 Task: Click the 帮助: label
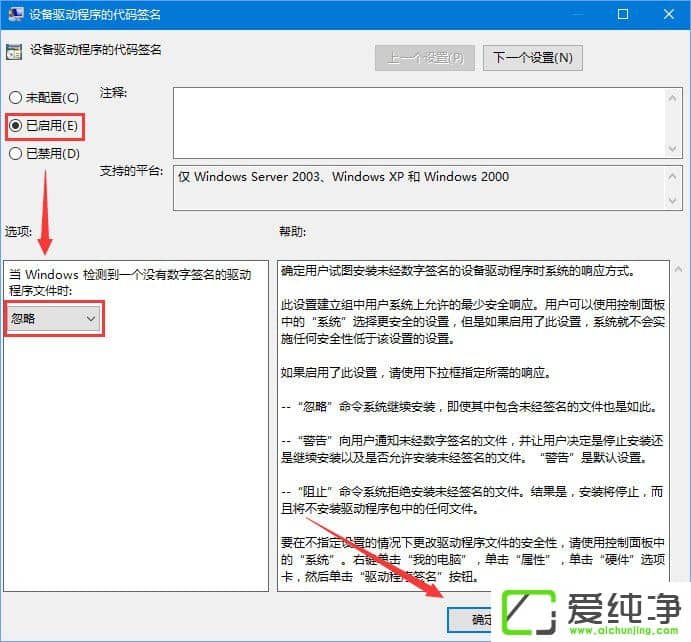click(x=293, y=231)
